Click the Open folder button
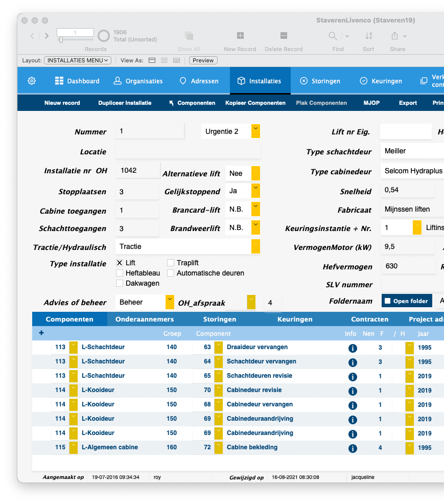Screen dimensions: 444x504 tap(407, 301)
